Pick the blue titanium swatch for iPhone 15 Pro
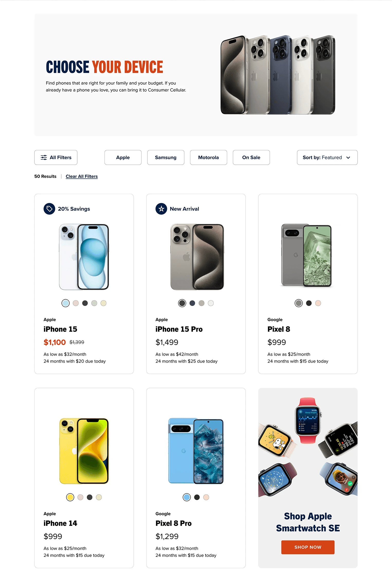 (192, 303)
